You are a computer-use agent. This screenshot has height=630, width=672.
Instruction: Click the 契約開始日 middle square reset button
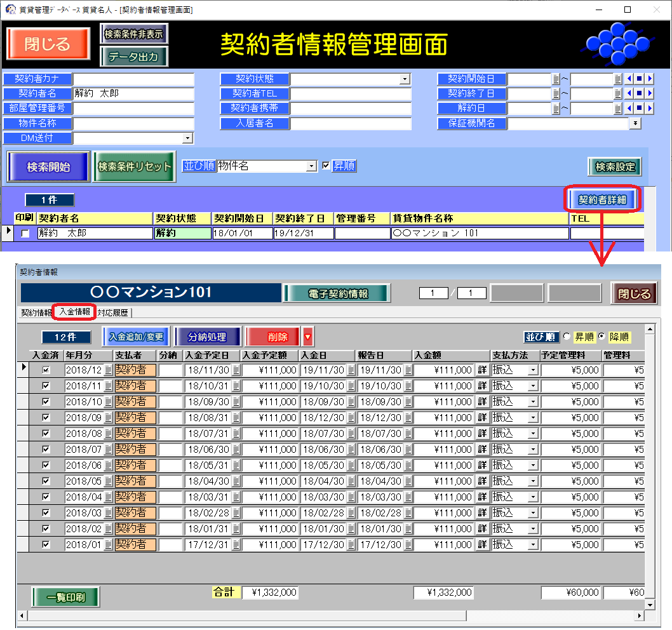(639, 79)
